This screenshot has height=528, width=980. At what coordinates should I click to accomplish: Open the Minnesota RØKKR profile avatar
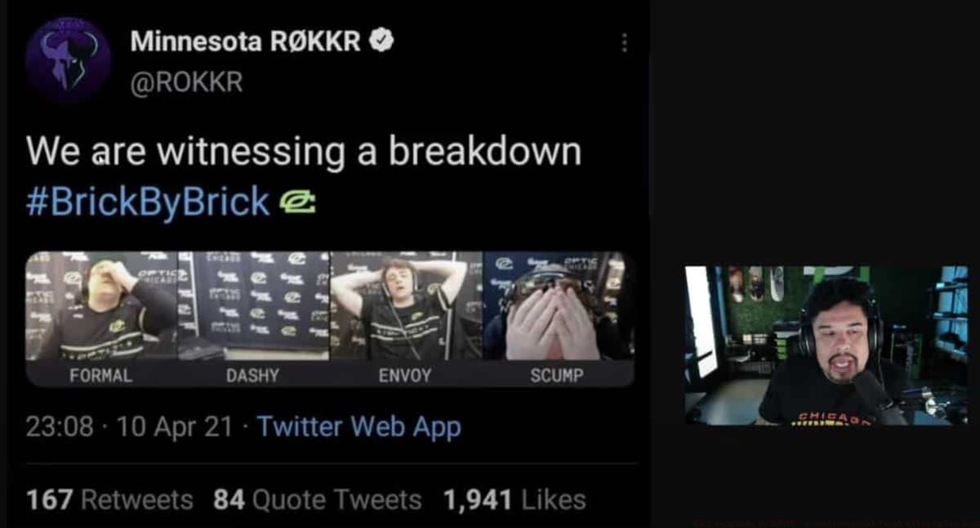click(x=68, y=59)
